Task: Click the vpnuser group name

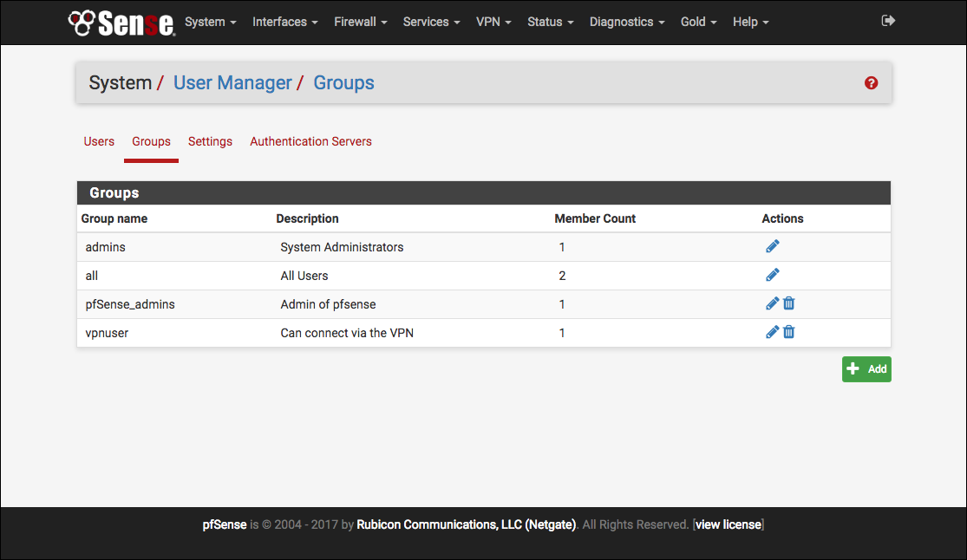Action: 107,332
